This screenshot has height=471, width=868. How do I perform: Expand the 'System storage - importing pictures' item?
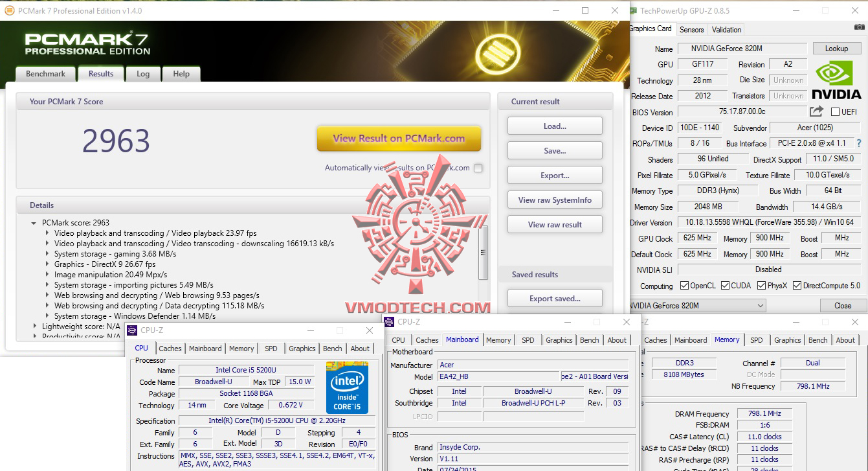tap(47, 285)
